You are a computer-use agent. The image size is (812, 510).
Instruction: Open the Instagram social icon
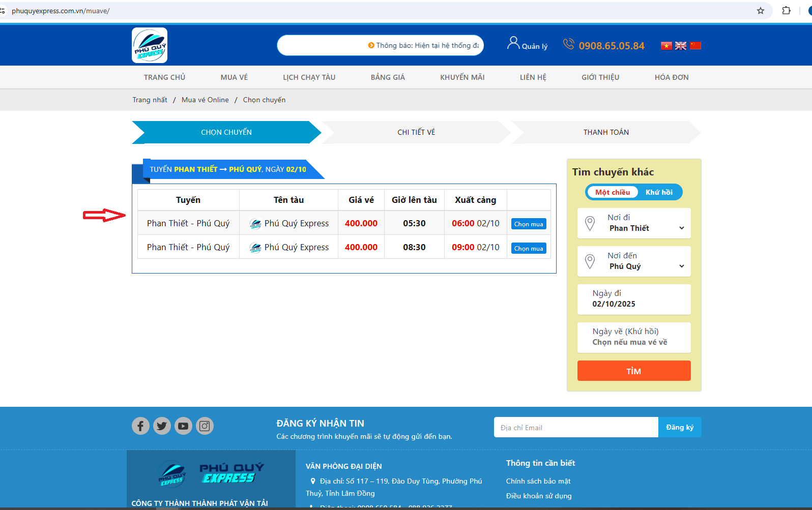click(x=205, y=426)
